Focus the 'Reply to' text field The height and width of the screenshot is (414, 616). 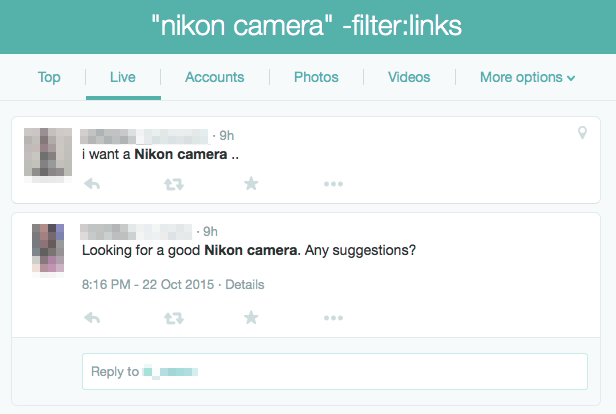(x=335, y=372)
